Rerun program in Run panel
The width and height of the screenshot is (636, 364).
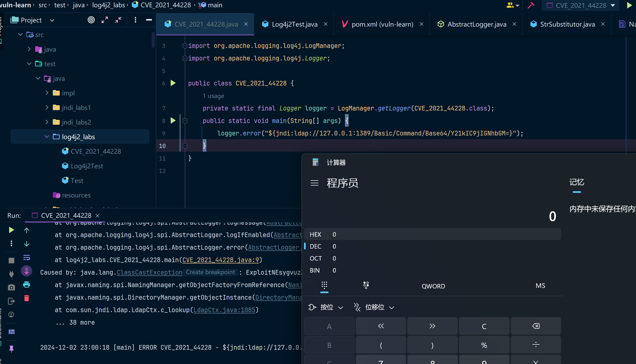pyautogui.click(x=11, y=230)
